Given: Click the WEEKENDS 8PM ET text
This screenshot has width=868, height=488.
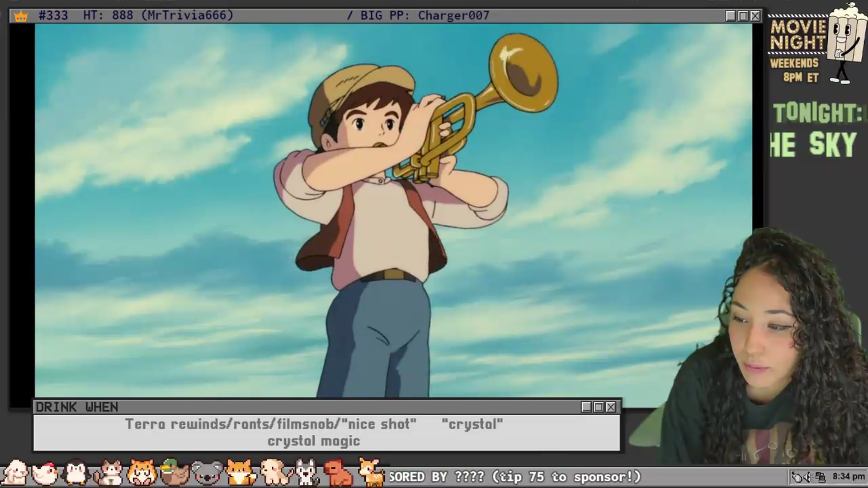Looking at the screenshot, I should (x=795, y=70).
